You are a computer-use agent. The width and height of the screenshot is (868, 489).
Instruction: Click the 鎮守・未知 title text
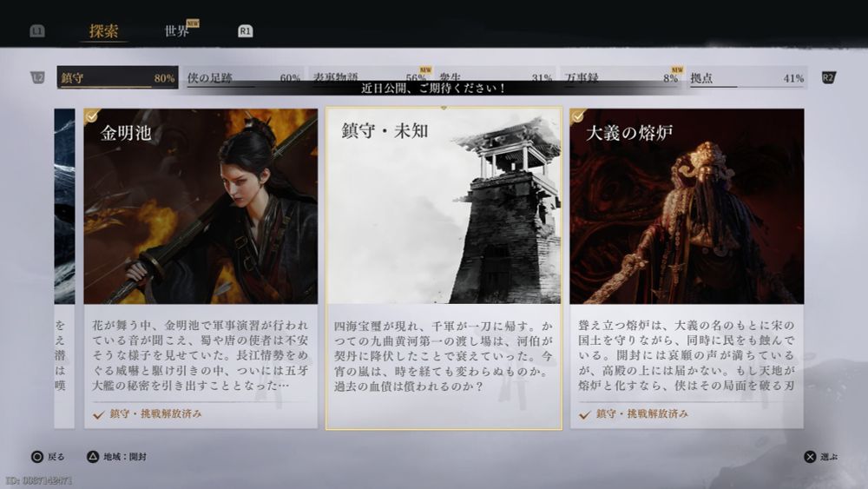(x=385, y=131)
